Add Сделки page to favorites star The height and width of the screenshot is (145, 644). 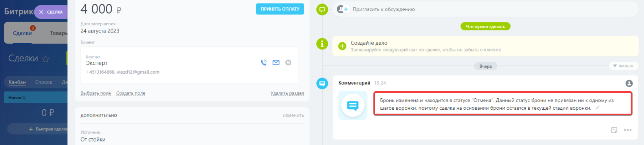pos(46,59)
